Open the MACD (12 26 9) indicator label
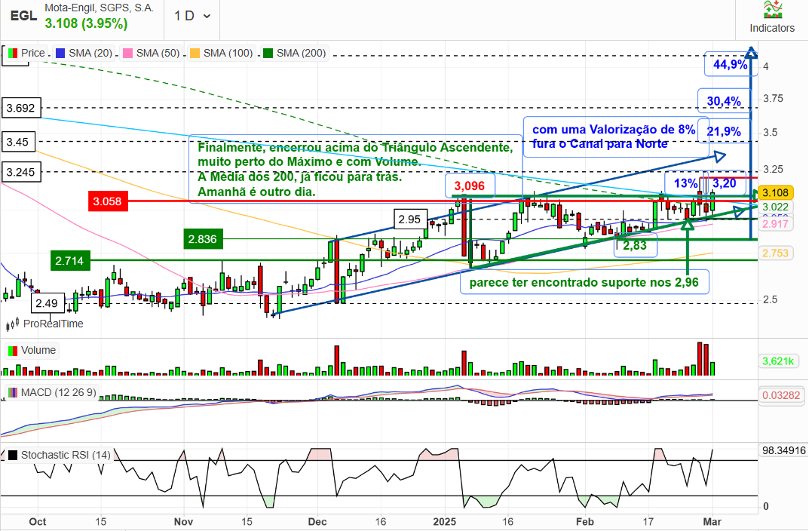 click(x=52, y=392)
